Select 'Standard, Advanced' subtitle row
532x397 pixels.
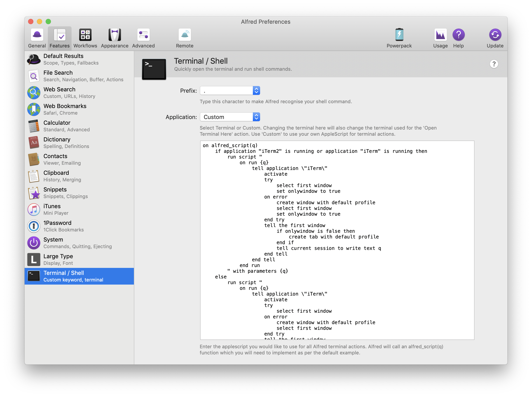click(66, 130)
